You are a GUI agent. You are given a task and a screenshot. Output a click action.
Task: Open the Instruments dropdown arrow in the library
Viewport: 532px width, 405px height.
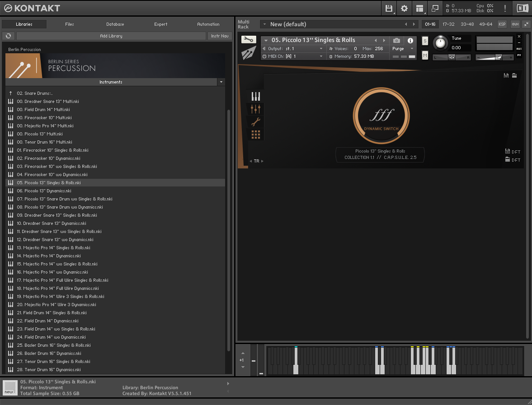point(221,82)
